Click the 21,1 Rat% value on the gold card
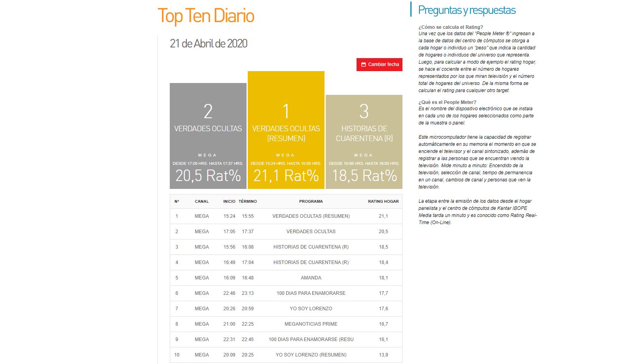The width and height of the screenshot is (630, 364). [x=286, y=176]
